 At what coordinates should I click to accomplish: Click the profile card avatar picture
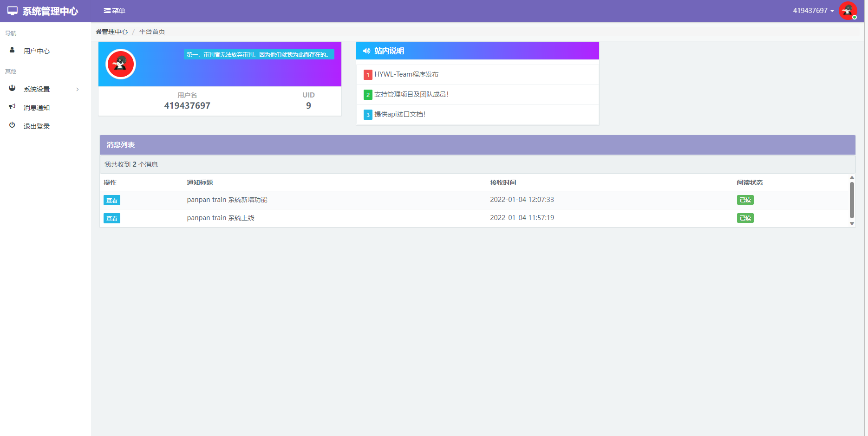point(121,64)
